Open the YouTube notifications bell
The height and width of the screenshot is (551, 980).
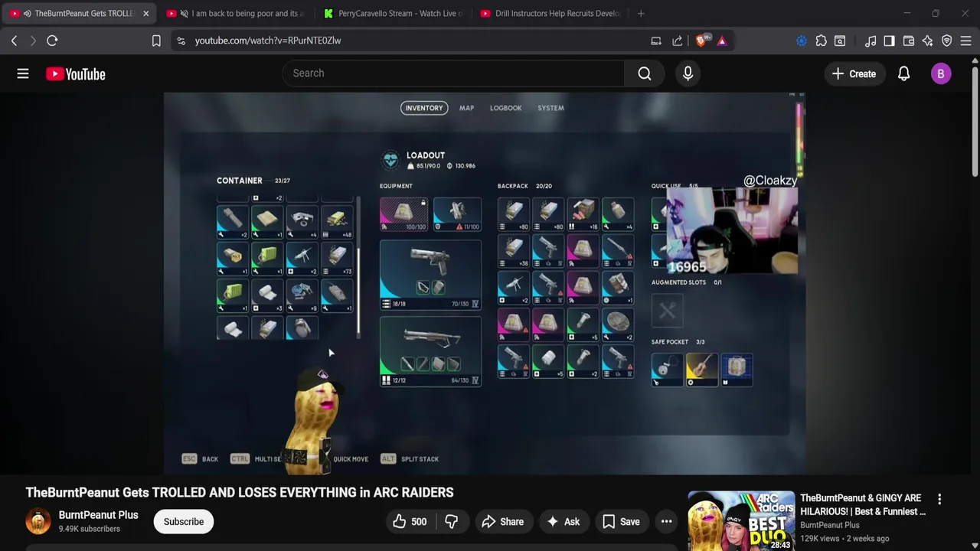(x=903, y=74)
